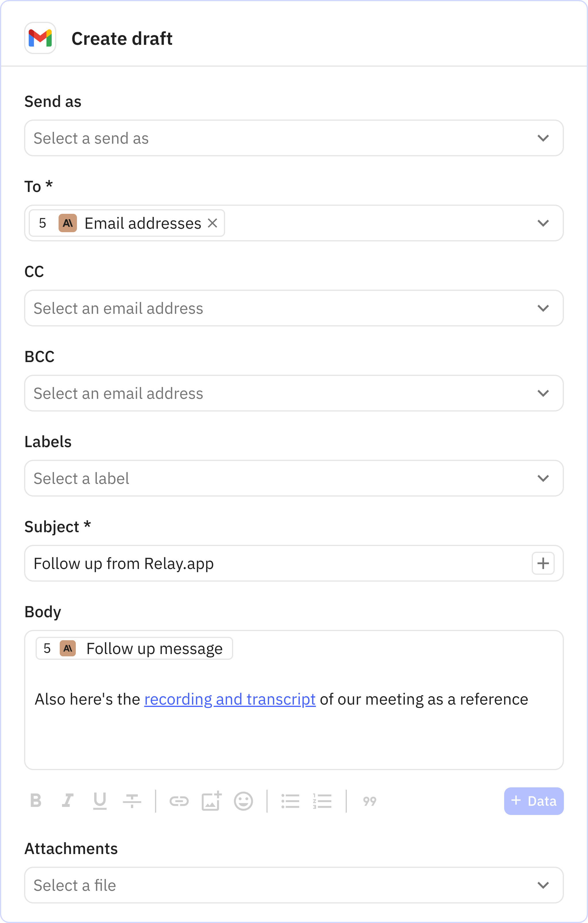Open the emoji picker
The height and width of the screenshot is (923, 588).
coord(244,801)
